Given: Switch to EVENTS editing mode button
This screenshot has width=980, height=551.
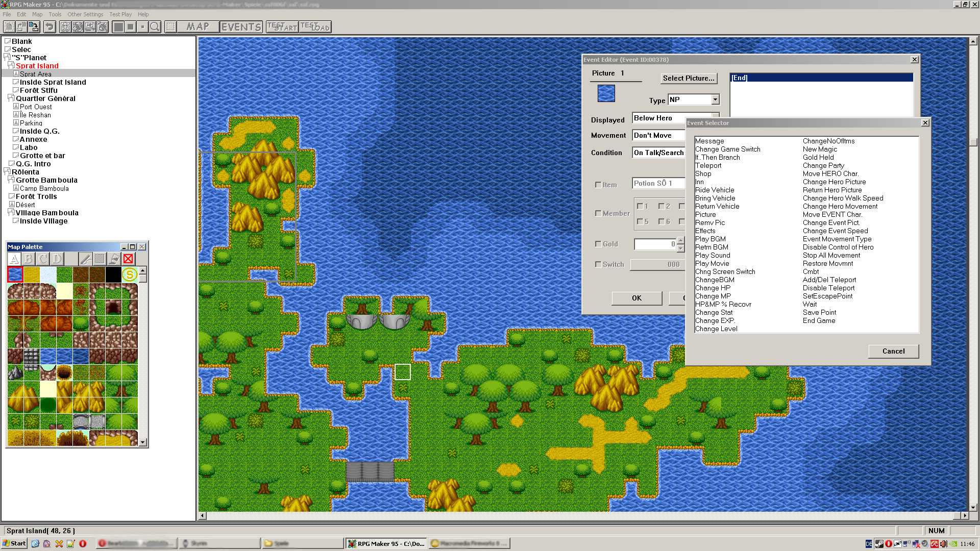Looking at the screenshot, I should pyautogui.click(x=241, y=27).
